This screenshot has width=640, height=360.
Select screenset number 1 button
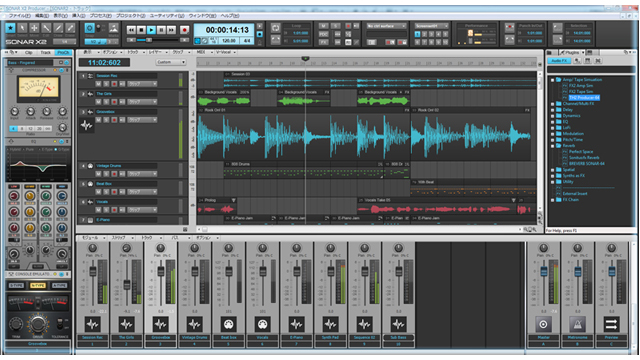417,34
